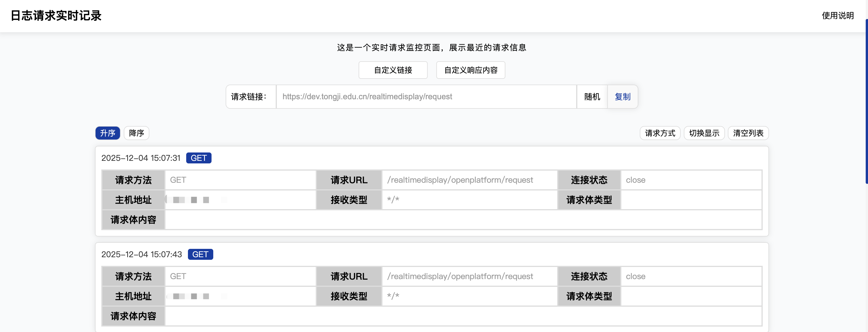Open the 请求方式 filter
This screenshot has height=332, width=868.
(x=660, y=133)
